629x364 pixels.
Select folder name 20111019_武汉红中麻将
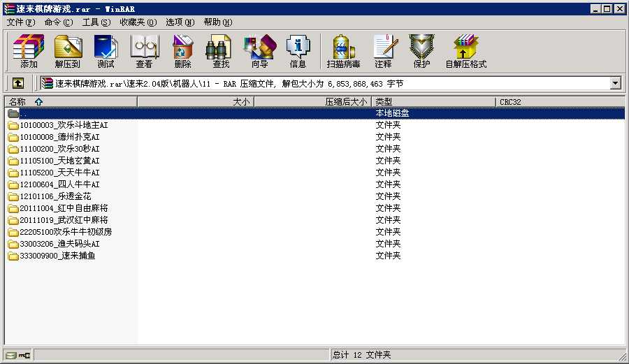[x=64, y=220]
